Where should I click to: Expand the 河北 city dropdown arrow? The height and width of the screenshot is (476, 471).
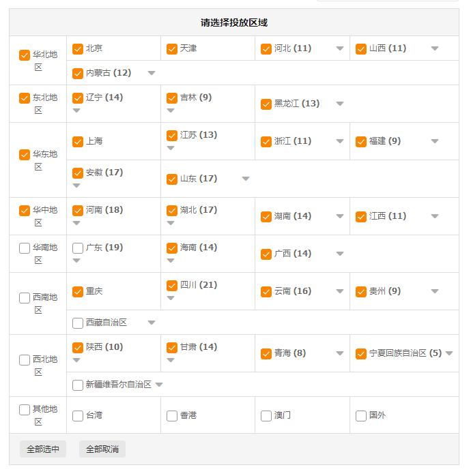340,49
